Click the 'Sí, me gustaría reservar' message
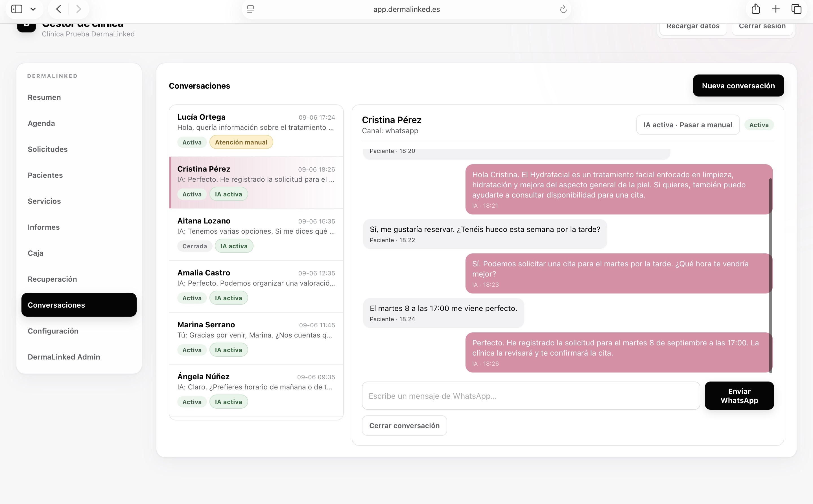Viewport: 813px width, 504px height. click(x=485, y=234)
